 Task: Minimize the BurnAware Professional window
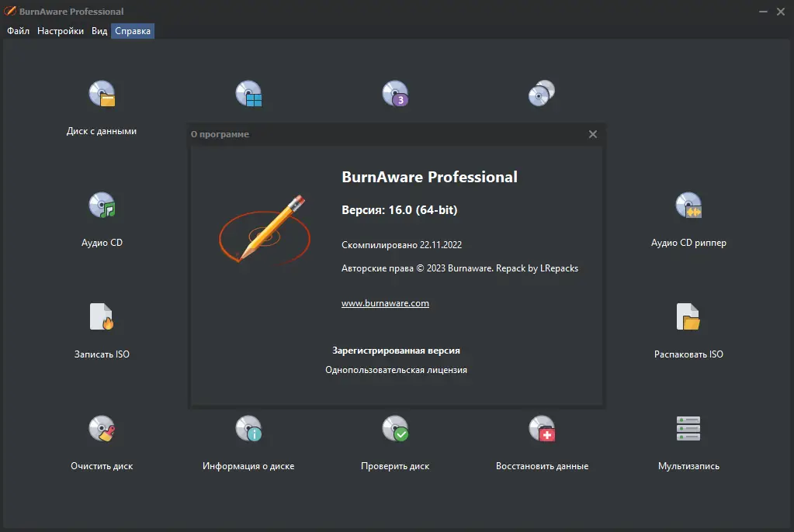tap(763, 11)
